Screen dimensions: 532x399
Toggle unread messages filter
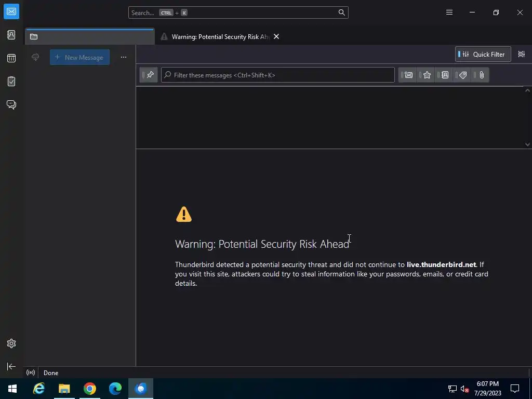[x=407, y=75]
